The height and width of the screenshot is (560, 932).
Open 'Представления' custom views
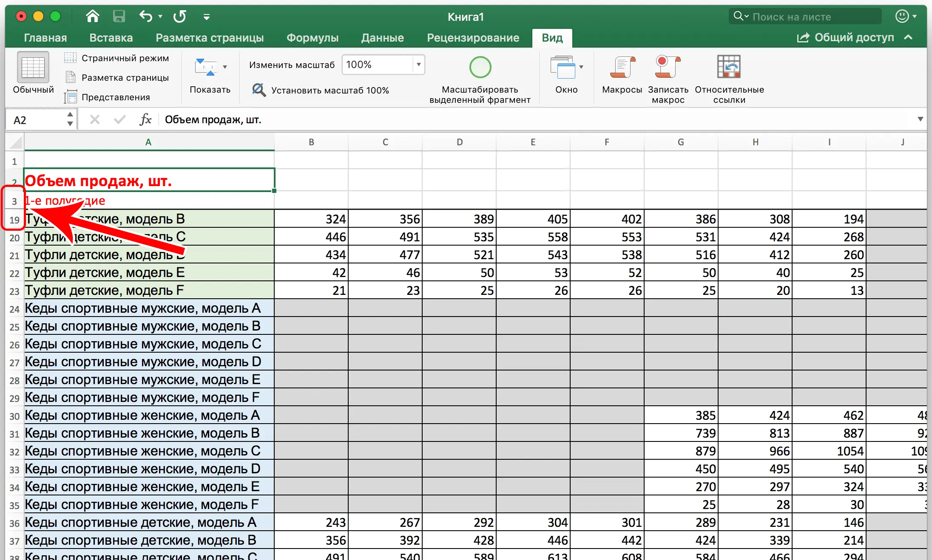[107, 97]
